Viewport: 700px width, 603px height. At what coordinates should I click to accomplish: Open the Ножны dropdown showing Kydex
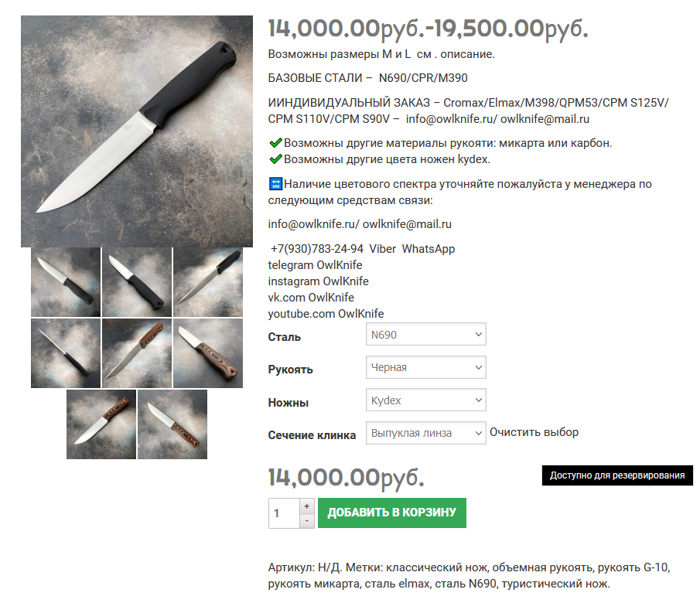click(426, 400)
